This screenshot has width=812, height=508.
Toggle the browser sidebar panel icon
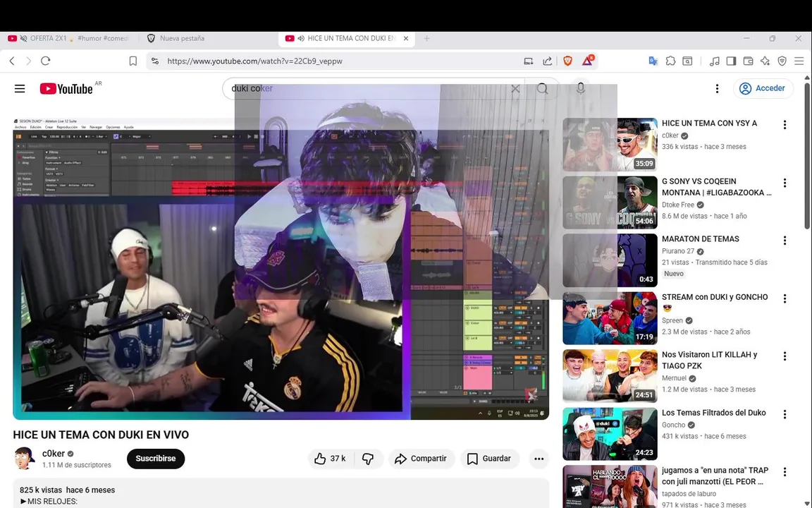(731, 61)
